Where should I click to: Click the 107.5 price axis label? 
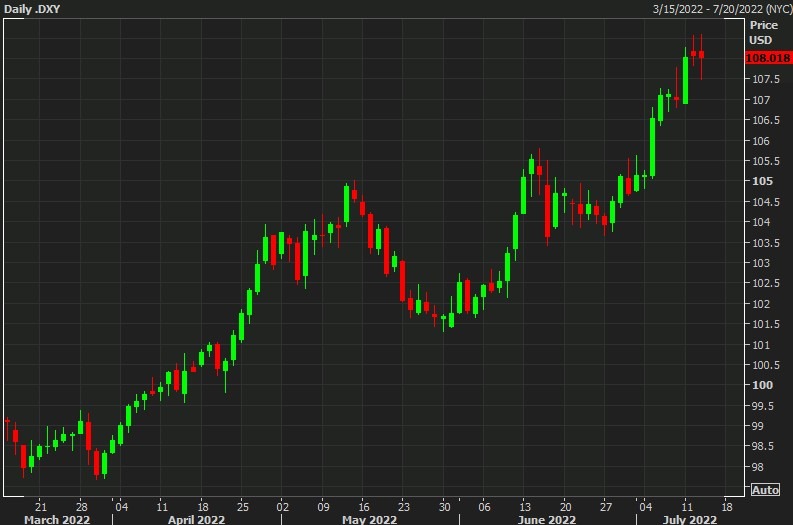(x=766, y=79)
